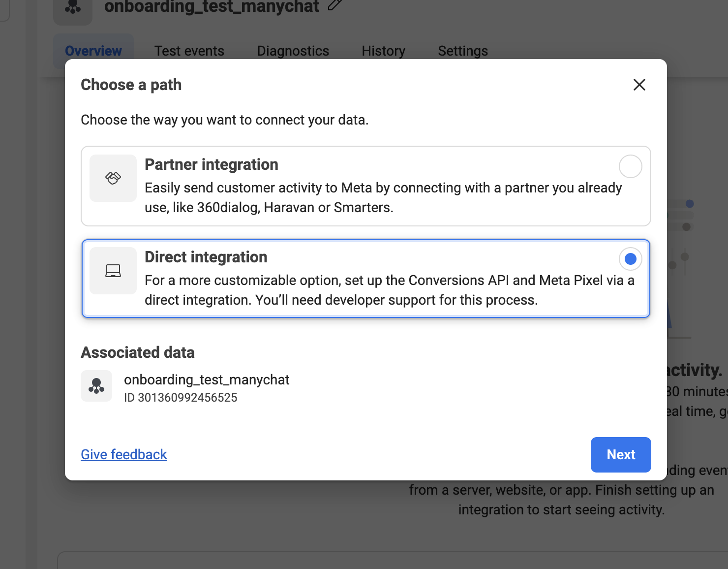Open the History tab
This screenshot has width=728, height=569.
[384, 51]
